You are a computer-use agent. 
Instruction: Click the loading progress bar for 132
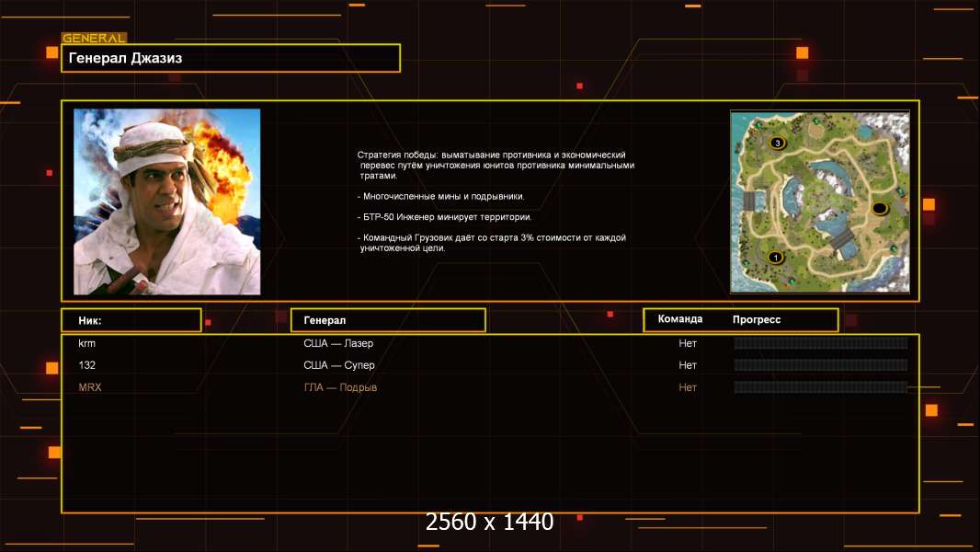(821, 365)
